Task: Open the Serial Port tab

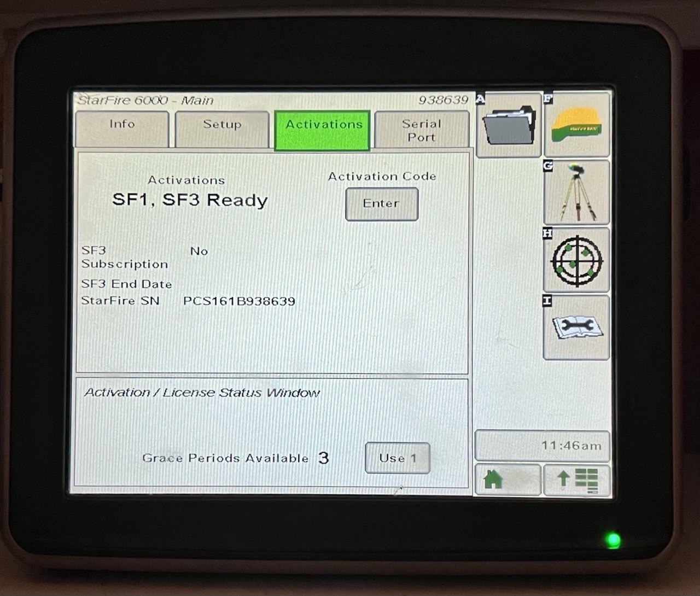Action: [x=422, y=130]
